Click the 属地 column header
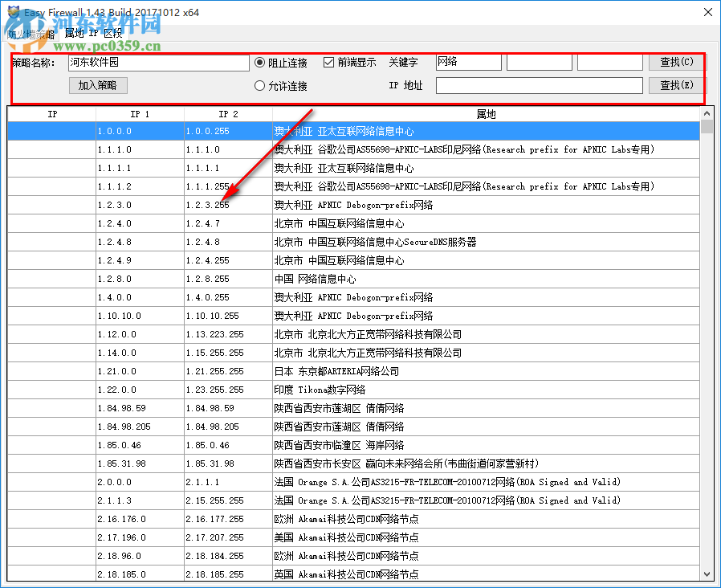This screenshot has width=721, height=588. pos(485,114)
